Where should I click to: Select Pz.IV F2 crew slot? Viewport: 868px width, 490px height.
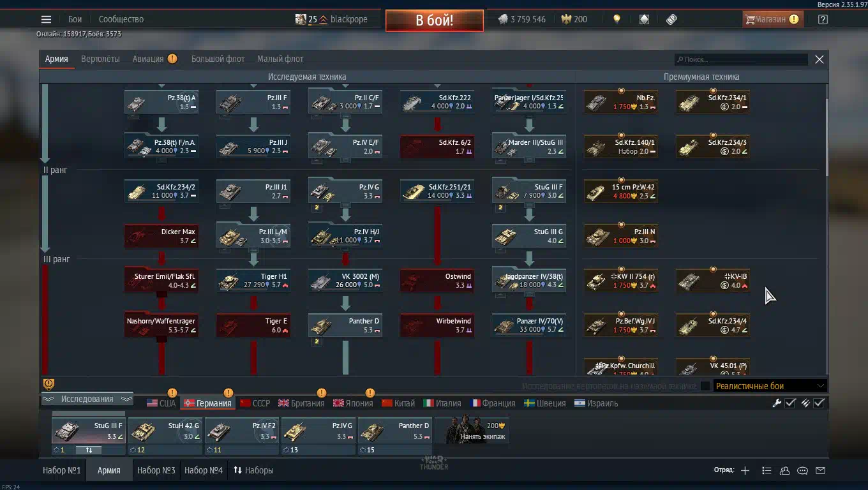coord(242,431)
